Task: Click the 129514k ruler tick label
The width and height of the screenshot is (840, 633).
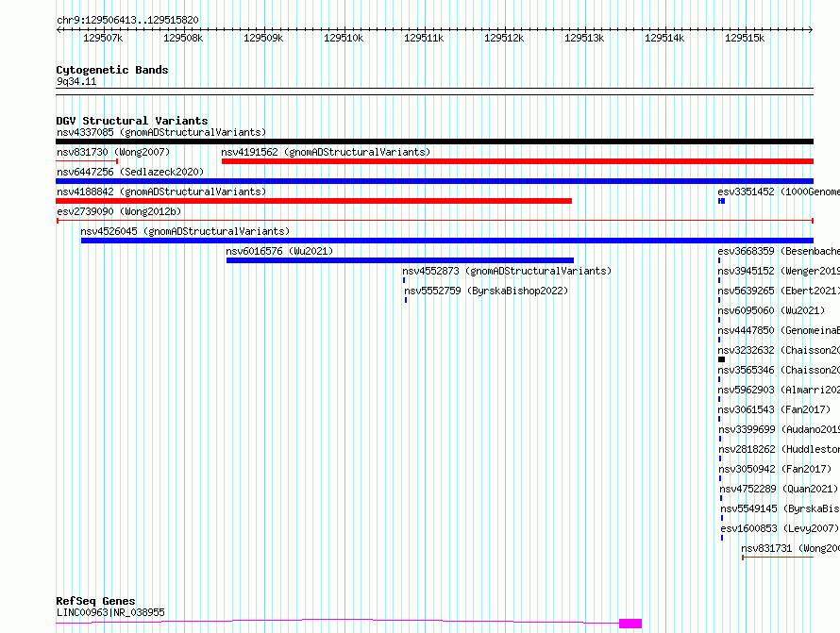Action: tap(664, 39)
